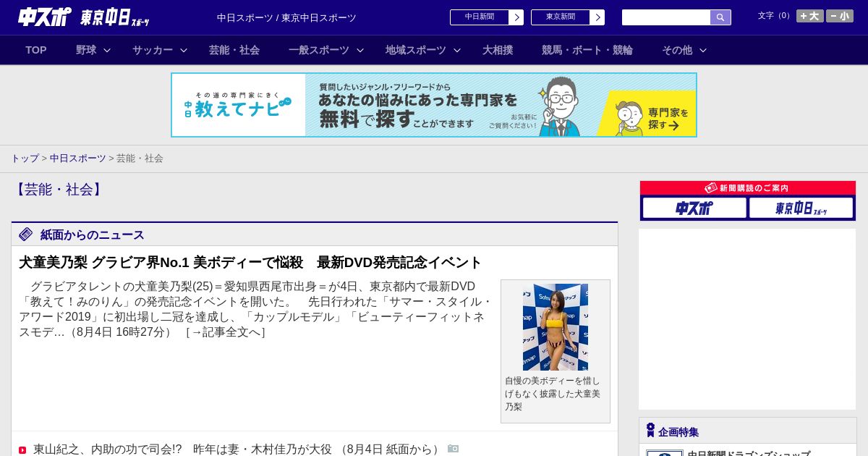868x456 pixels.
Task: Click the 中スポ subscription guide button
Action: click(694, 208)
